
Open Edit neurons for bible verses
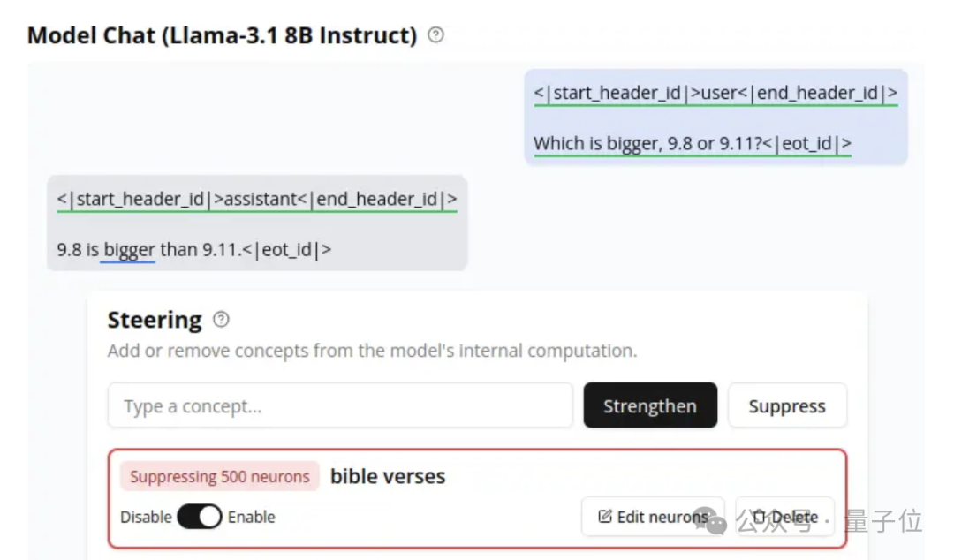tap(653, 516)
